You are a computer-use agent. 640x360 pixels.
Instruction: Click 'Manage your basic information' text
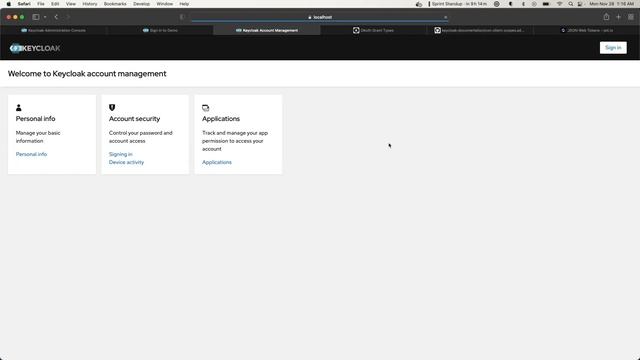(38, 137)
